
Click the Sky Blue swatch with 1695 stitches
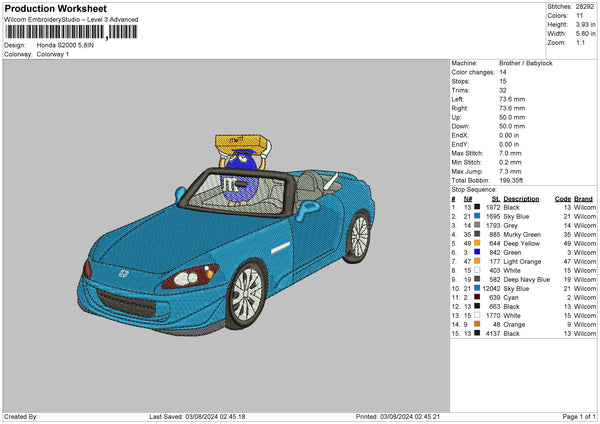(x=477, y=216)
